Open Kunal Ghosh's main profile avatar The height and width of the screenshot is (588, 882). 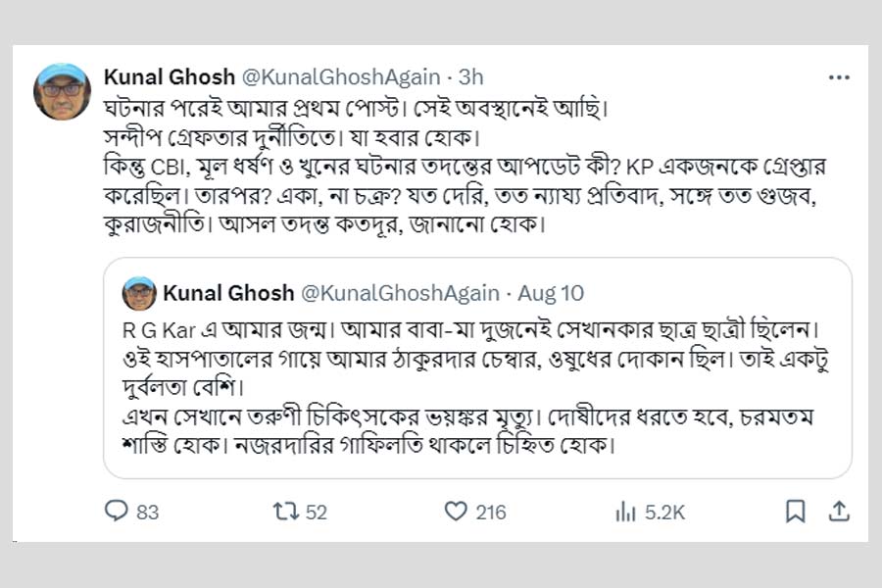point(63,91)
